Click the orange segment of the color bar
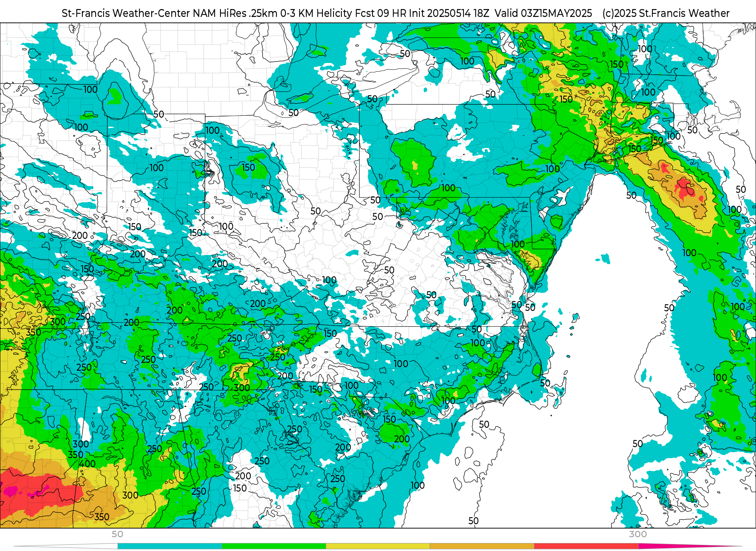 tap(482, 546)
